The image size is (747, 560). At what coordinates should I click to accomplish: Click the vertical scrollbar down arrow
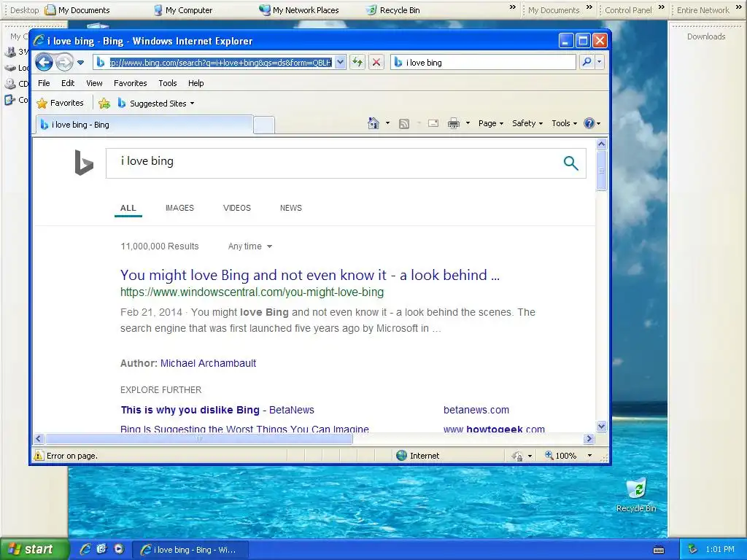coord(601,426)
